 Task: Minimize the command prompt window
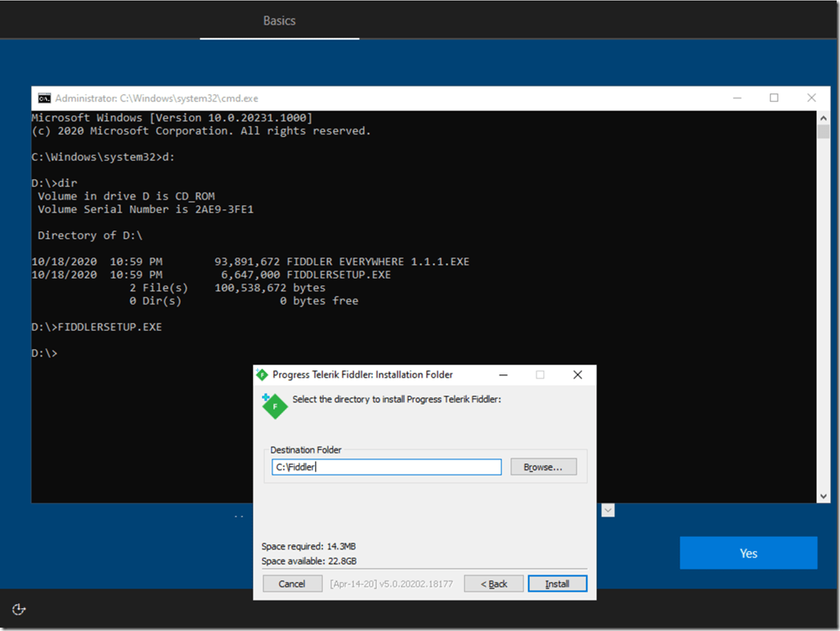tap(737, 98)
